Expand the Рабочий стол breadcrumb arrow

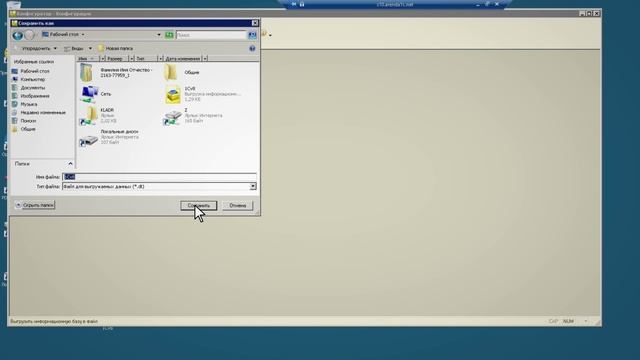[x=83, y=35]
